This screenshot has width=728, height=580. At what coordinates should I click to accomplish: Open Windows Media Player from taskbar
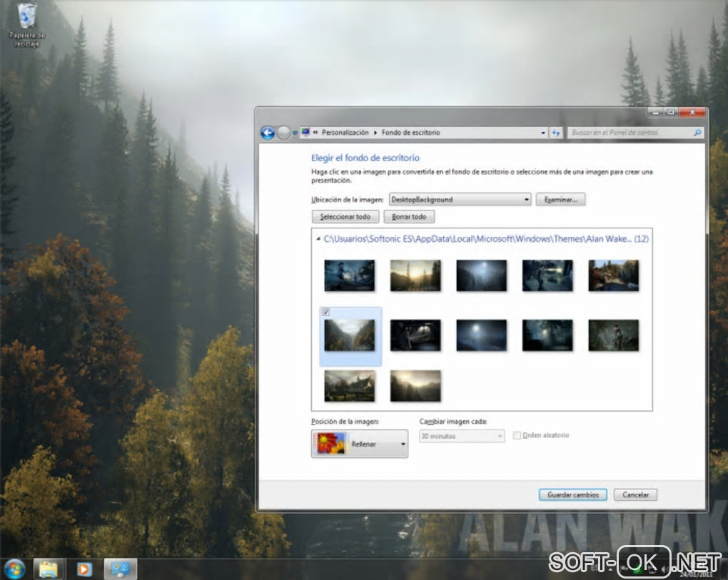pos(84,569)
